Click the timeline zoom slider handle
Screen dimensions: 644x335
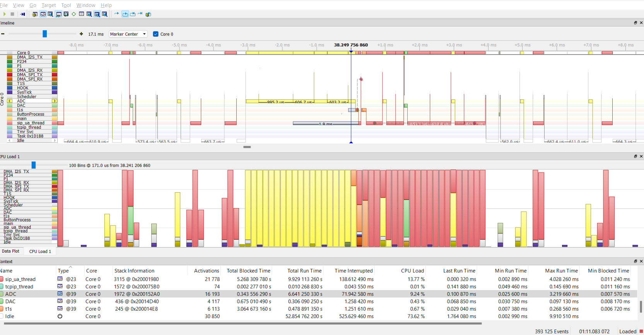tap(45, 34)
